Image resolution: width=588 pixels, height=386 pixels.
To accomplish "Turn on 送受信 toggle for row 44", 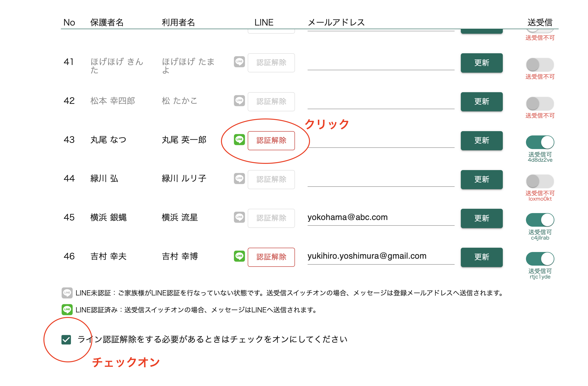I will (540, 181).
